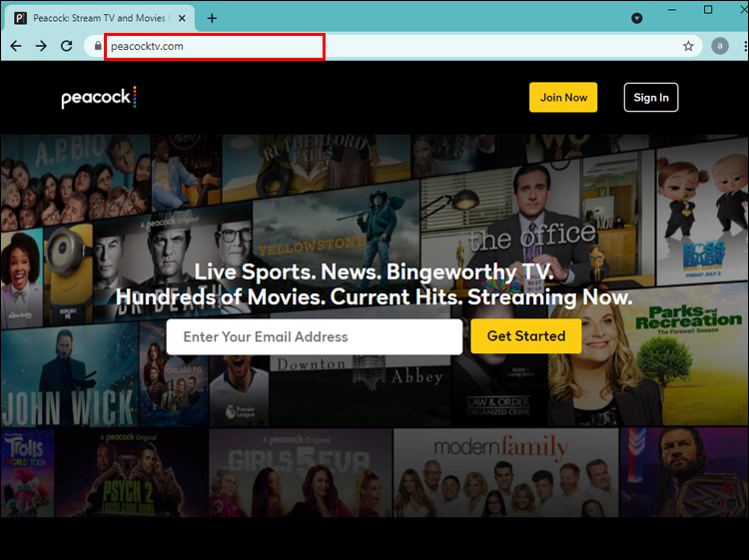The width and height of the screenshot is (749, 560).
Task: Click the browser forward arrow
Action: [x=41, y=46]
